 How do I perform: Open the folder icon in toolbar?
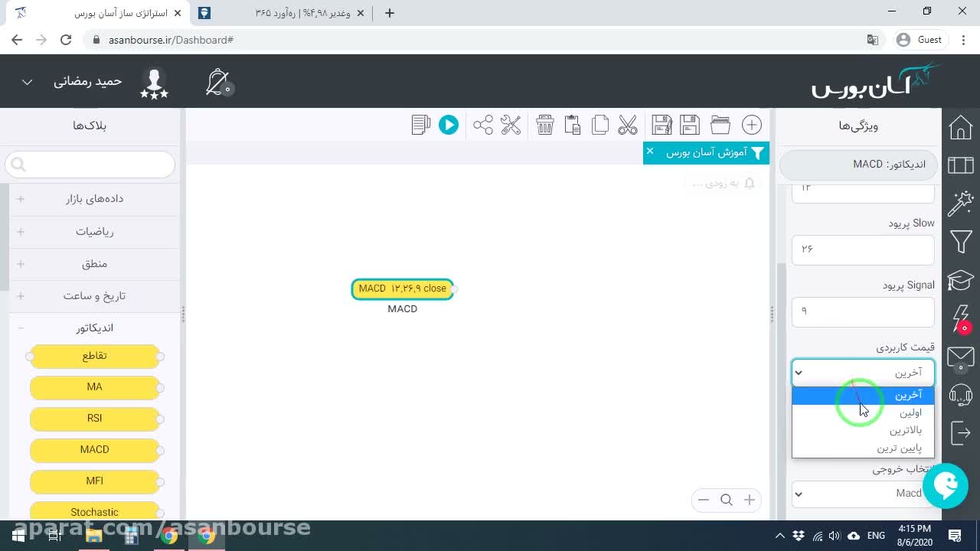[x=720, y=125]
